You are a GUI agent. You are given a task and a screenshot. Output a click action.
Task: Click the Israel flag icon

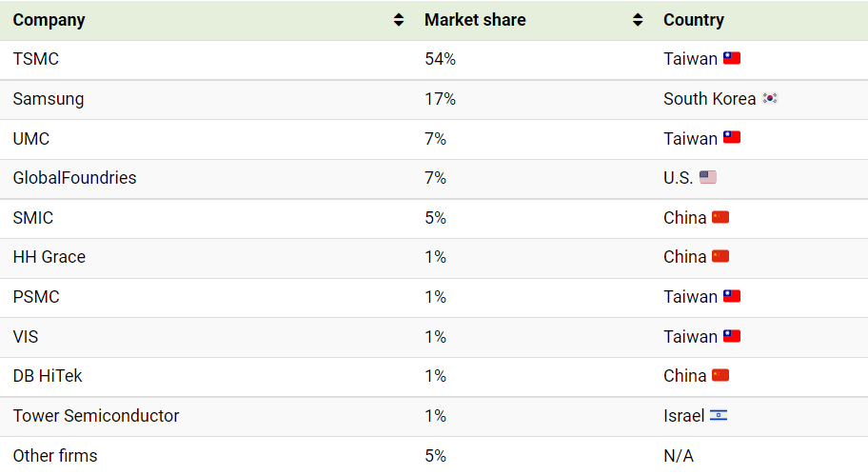click(719, 415)
